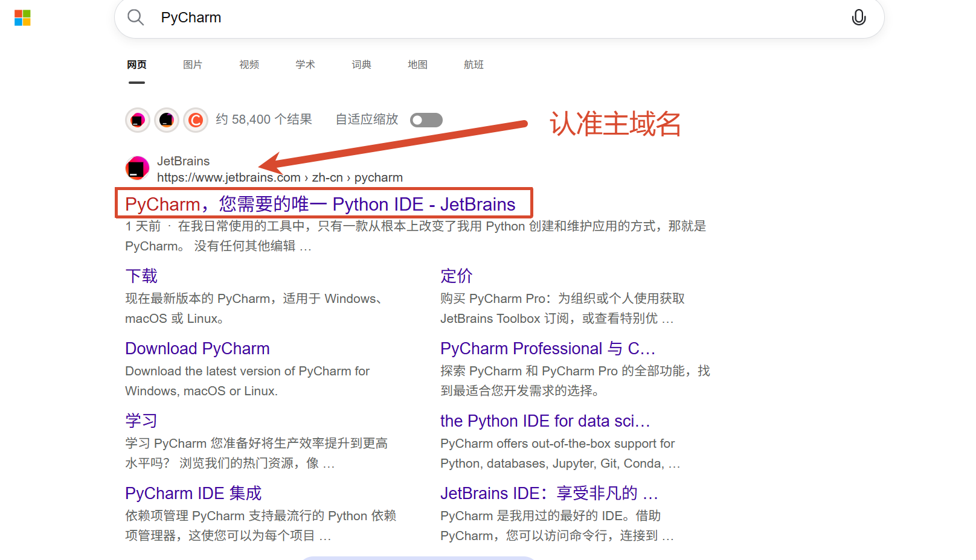This screenshot has height=560, width=976.
Task: Click the JetBrains favicon beside the site name
Action: point(138,168)
